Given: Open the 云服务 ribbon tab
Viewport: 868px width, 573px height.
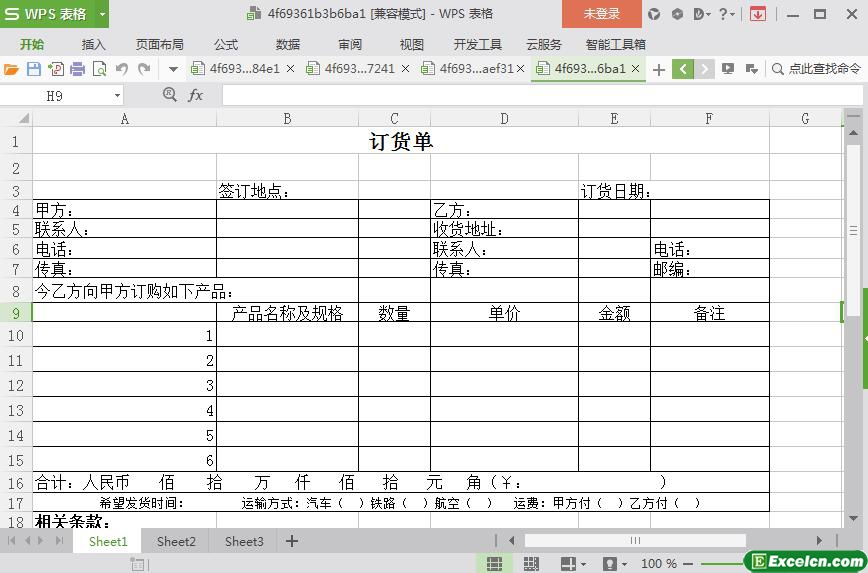Looking at the screenshot, I should 544,44.
